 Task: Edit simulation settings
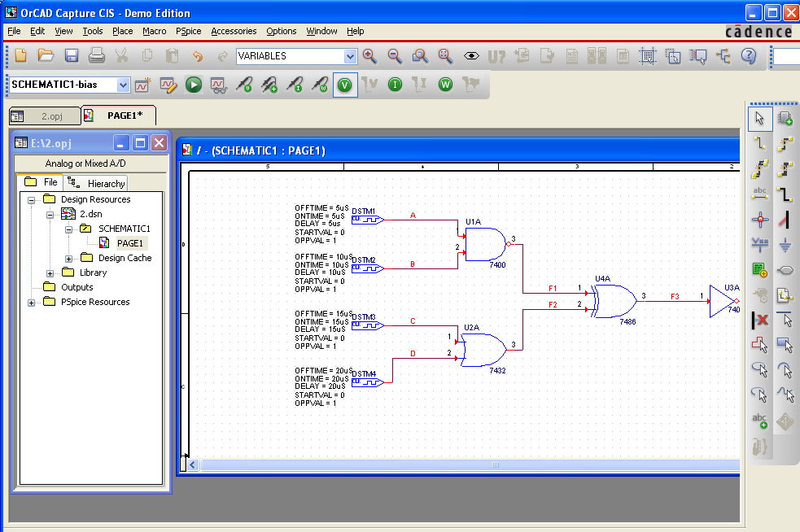pos(168,85)
